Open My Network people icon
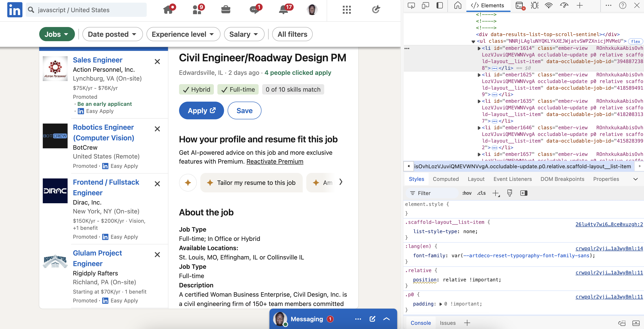 tap(197, 10)
